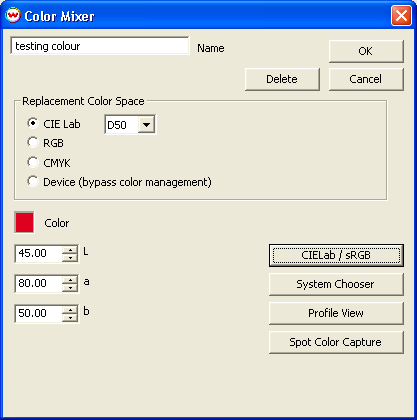The height and width of the screenshot is (420, 417).
Task: Click the Color Mixer app icon in title bar
Action: (x=13, y=15)
